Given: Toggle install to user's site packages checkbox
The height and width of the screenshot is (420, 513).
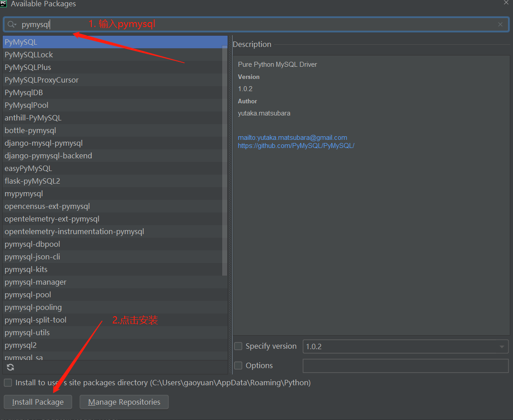Looking at the screenshot, I should pyautogui.click(x=8, y=383).
